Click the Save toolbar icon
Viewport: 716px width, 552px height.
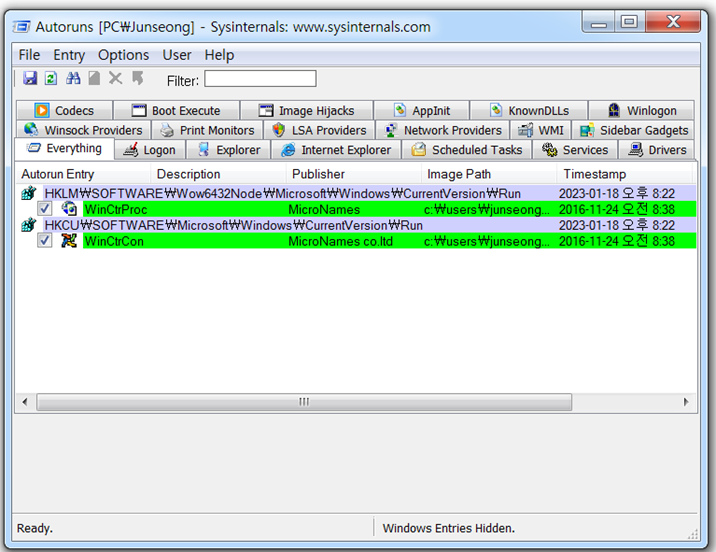point(30,79)
